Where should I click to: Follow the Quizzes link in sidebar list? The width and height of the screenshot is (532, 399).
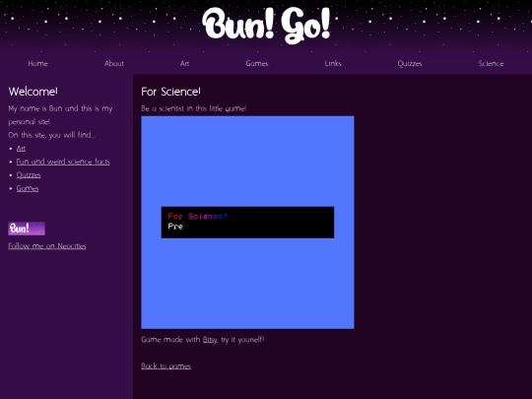29,175
